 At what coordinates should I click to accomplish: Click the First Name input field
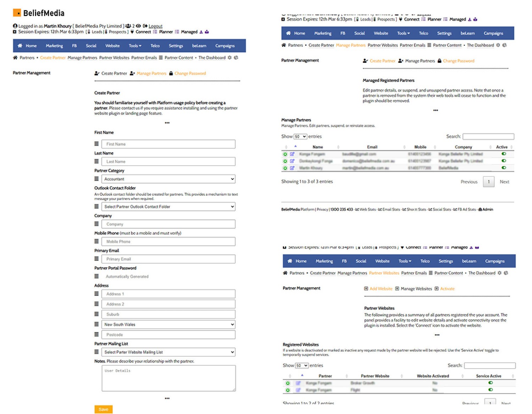tap(168, 144)
